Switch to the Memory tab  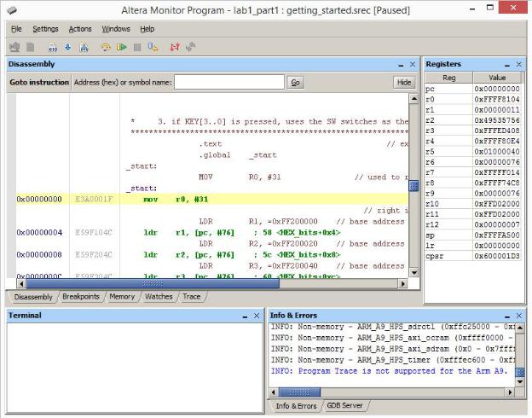(122, 296)
